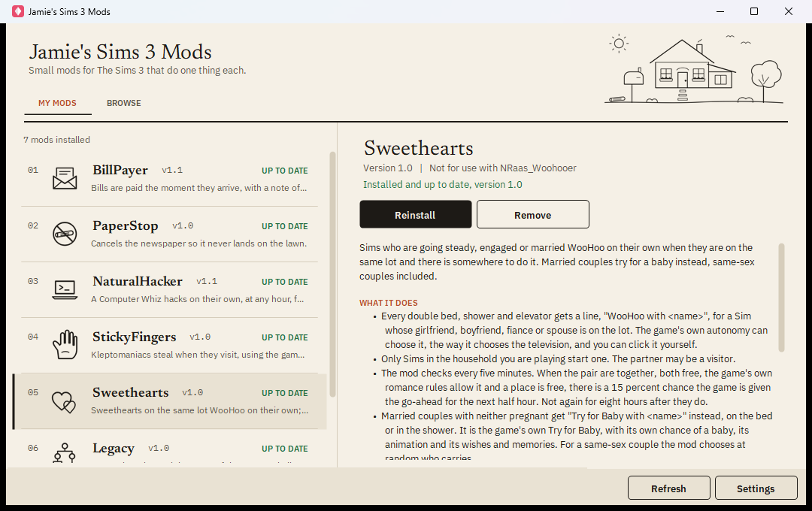This screenshot has width=812, height=511.
Task: Click the 'Version 1.0' detail label
Action: 387,168
